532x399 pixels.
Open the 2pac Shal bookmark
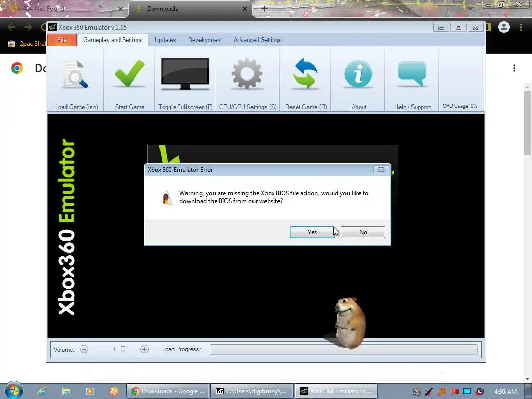click(27, 44)
